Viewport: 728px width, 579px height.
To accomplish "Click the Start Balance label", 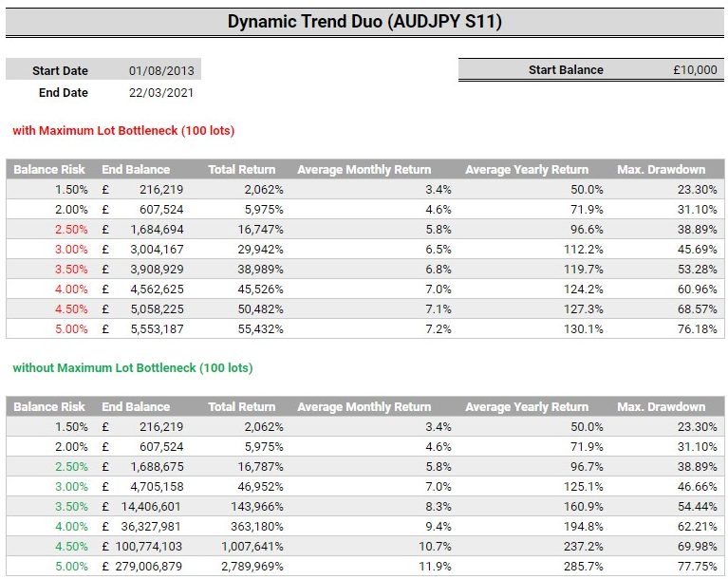I will [566, 69].
